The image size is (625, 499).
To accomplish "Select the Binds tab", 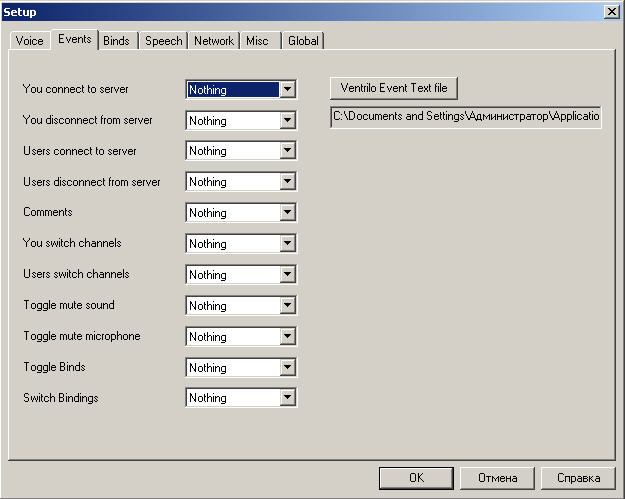I will tap(116, 41).
